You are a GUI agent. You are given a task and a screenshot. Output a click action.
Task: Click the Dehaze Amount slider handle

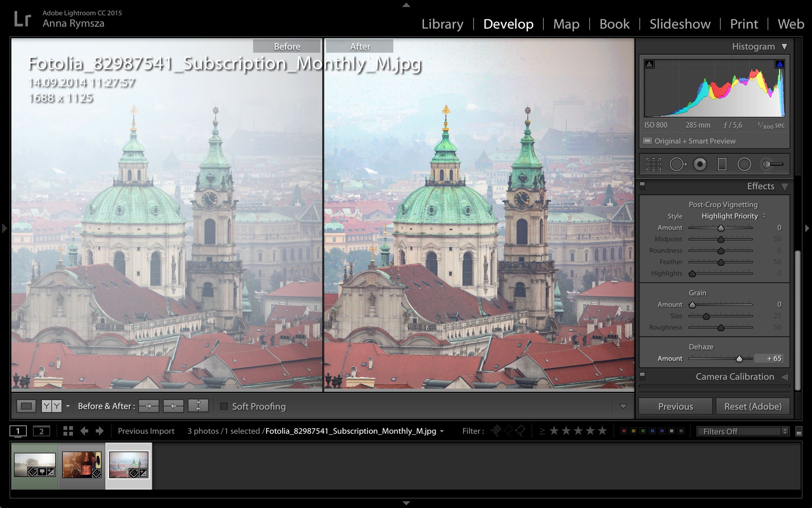(x=739, y=359)
